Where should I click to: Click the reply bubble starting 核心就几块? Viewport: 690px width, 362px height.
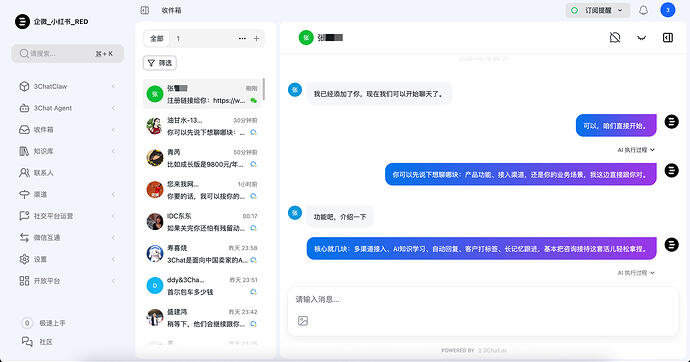click(481, 249)
